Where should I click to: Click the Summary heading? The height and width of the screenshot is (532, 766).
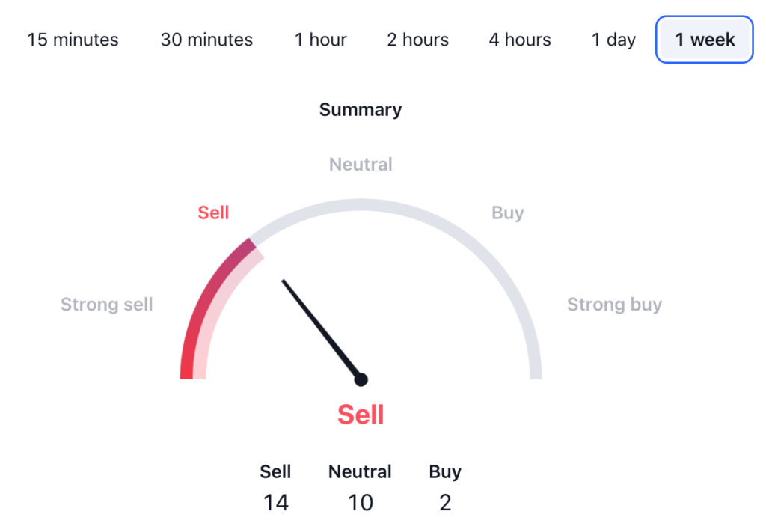click(x=361, y=110)
